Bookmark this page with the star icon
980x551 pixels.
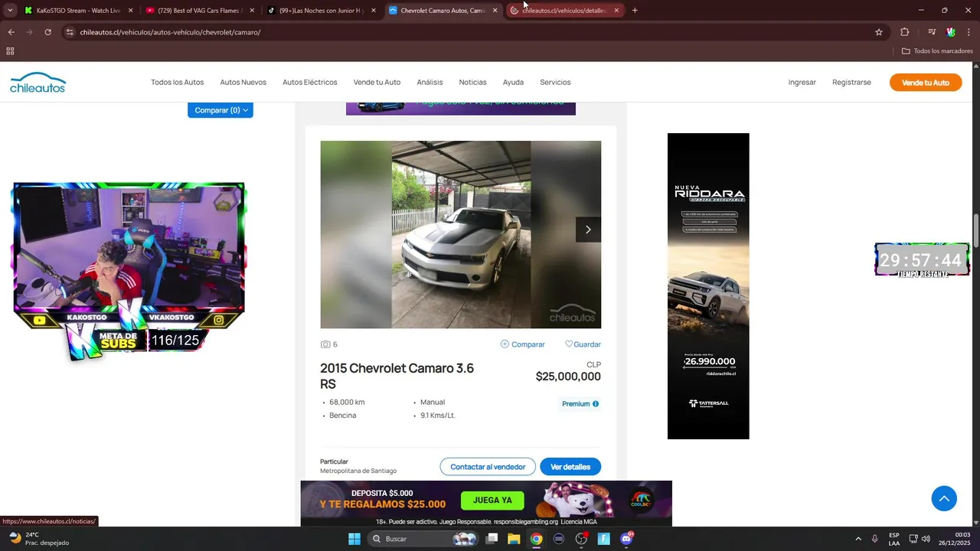879,32
